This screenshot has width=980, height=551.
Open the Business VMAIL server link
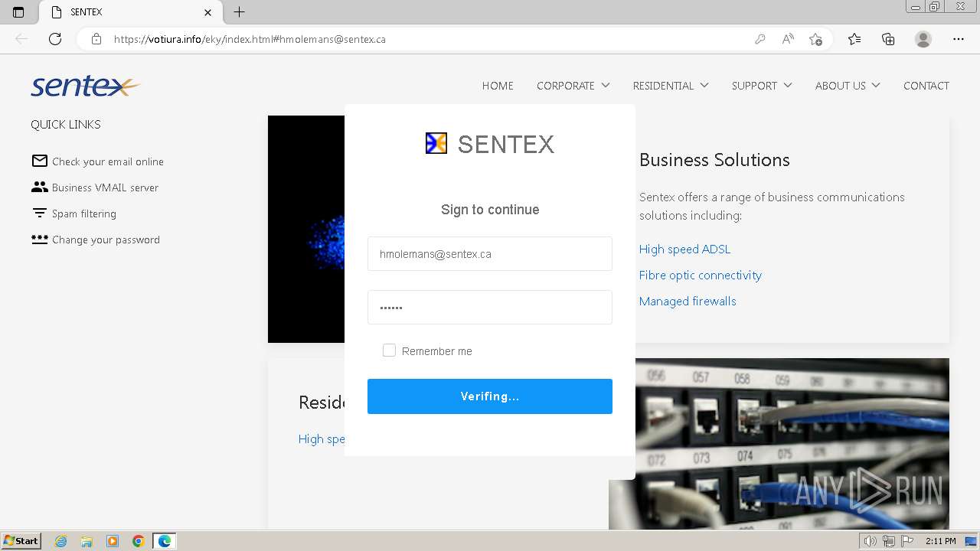point(105,187)
